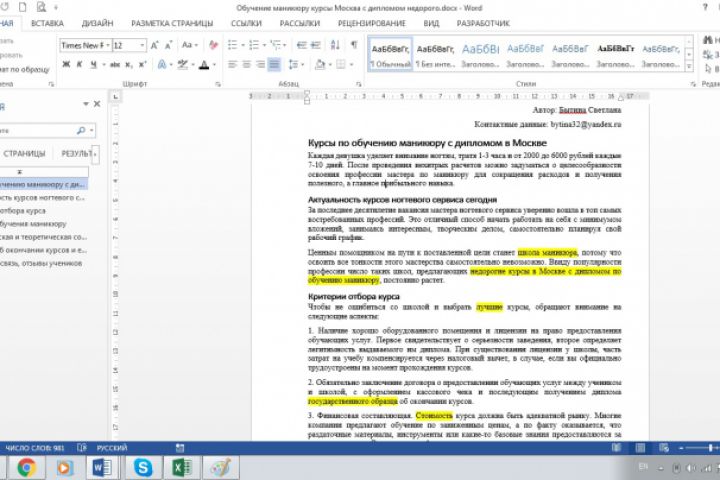Apply the Без интервала style
This screenshot has height=480, width=720.
point(435,54)
